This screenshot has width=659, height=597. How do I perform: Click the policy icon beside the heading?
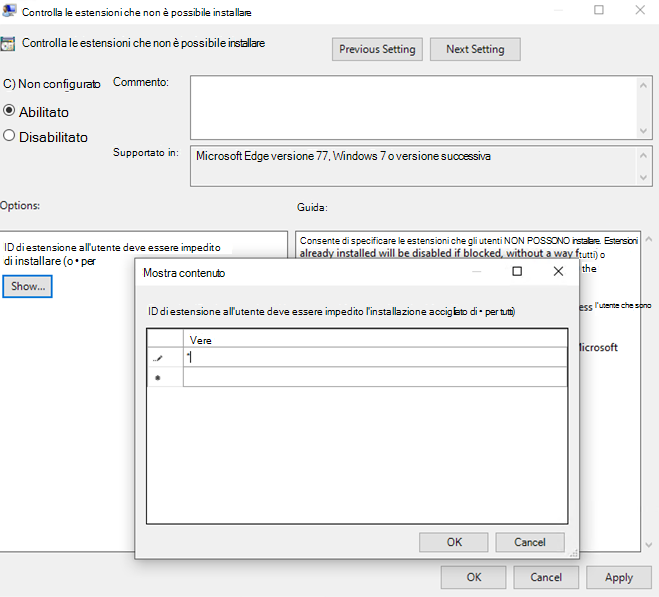click(x=8, y=44)
